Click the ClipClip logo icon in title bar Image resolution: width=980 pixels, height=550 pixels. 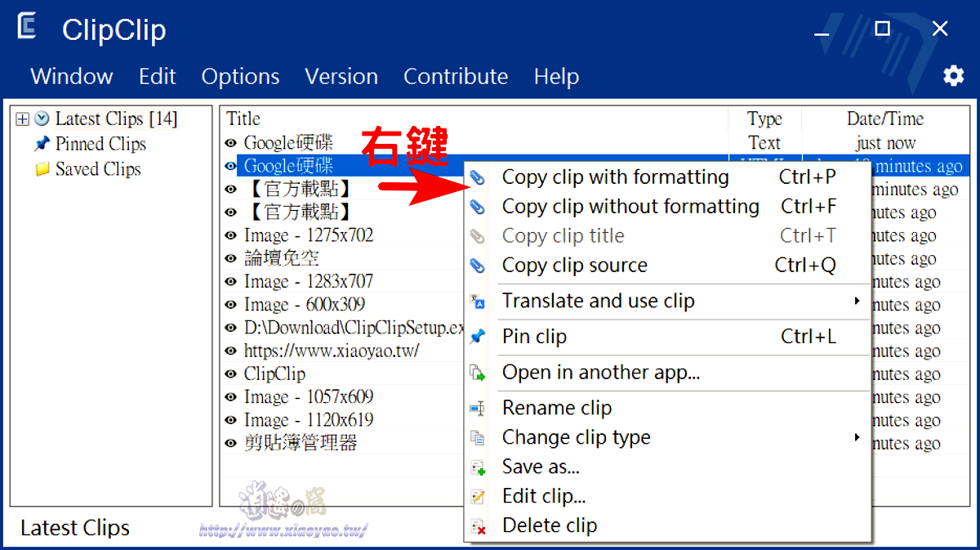(x=29, y=27)
